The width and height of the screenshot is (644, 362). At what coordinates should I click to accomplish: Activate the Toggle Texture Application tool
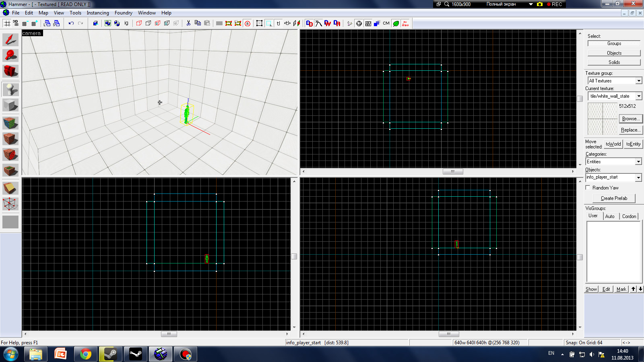click(10, 123)
